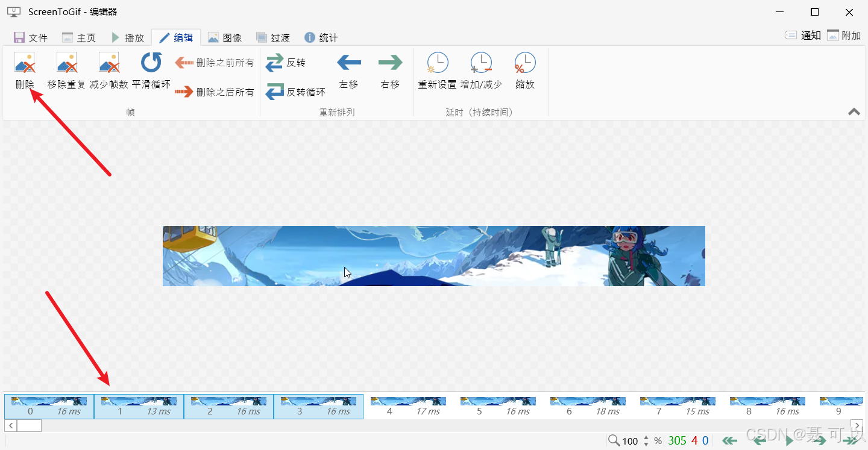
Task: Click the green total frame count 305
Action: 677,440
